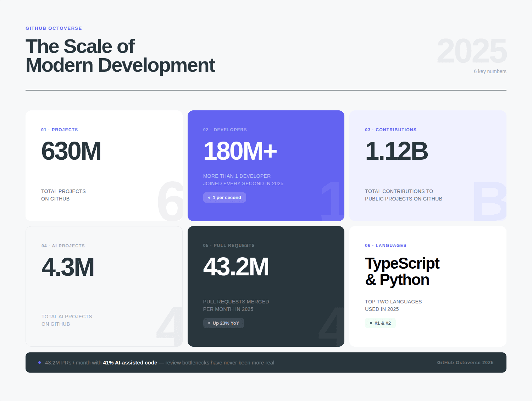Viewport: 532px width, 401px height.
Task: Click the #1 & #2 badge
Action: 380,323
